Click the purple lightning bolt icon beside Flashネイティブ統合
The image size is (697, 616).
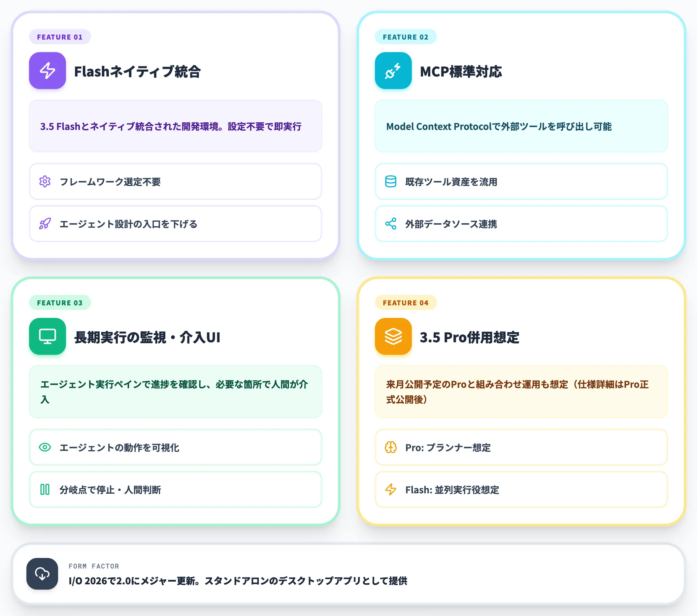[48, 71]
